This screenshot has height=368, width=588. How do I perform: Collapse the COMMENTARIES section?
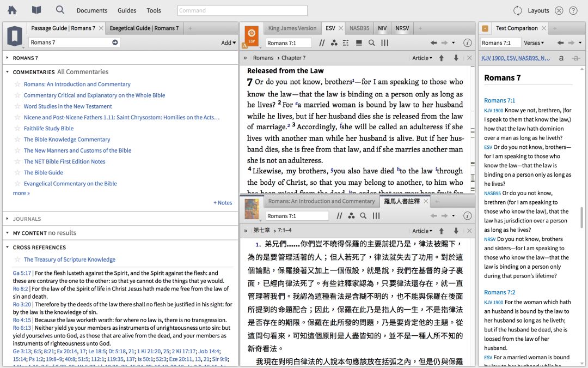(x=7, y=72)
